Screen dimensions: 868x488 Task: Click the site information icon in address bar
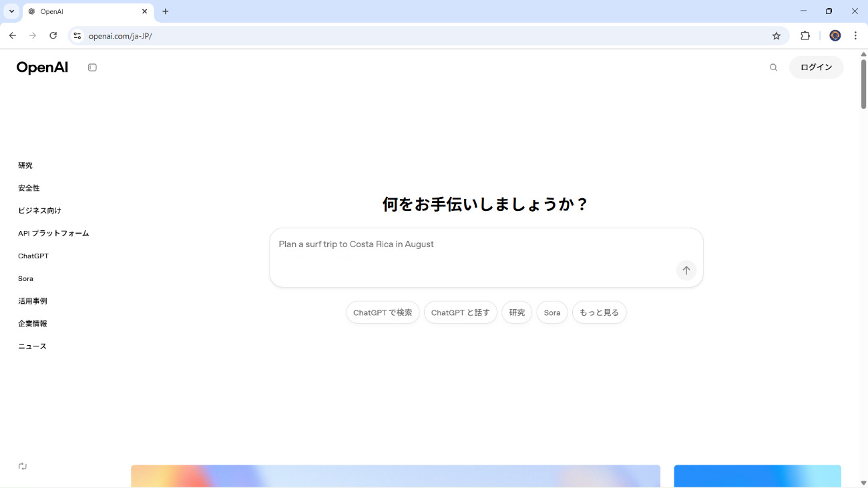coord(77,36)
